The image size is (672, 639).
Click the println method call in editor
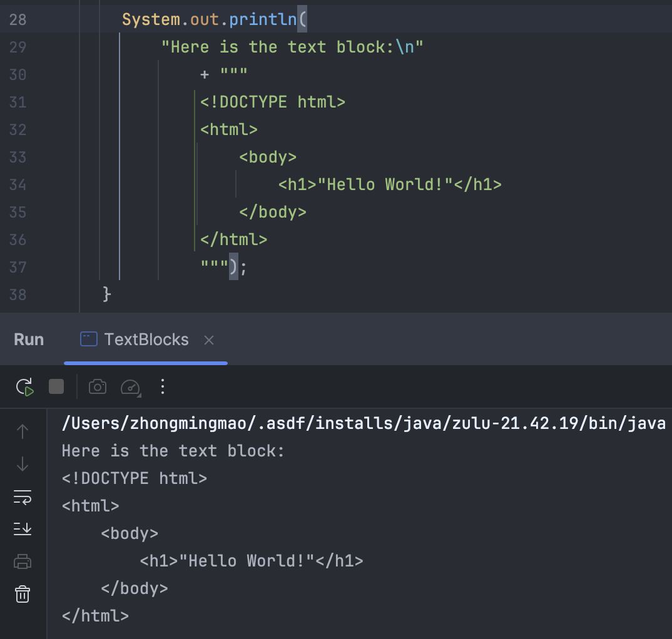click(x=262, y=19)
